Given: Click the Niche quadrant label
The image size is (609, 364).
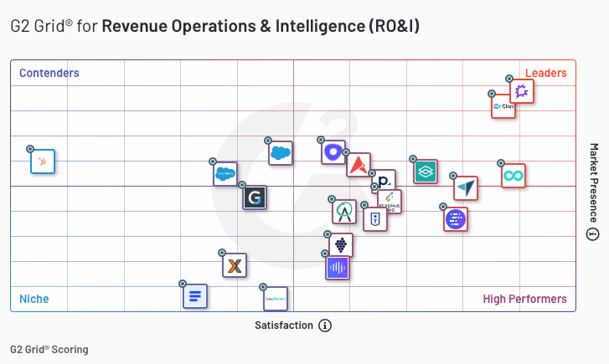Looking at the screenshot, I should (x=34, y=299).
